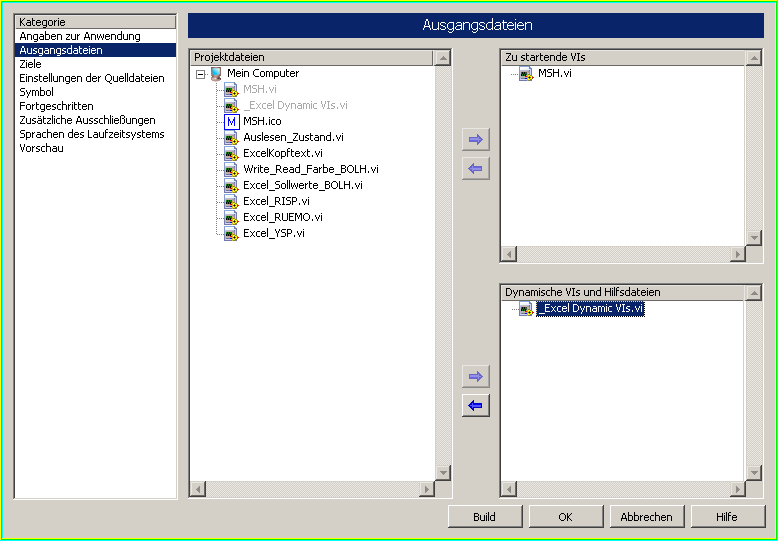Click the Mein Computer icon in Projektdateien
The image size is (778, 541).
216,74
